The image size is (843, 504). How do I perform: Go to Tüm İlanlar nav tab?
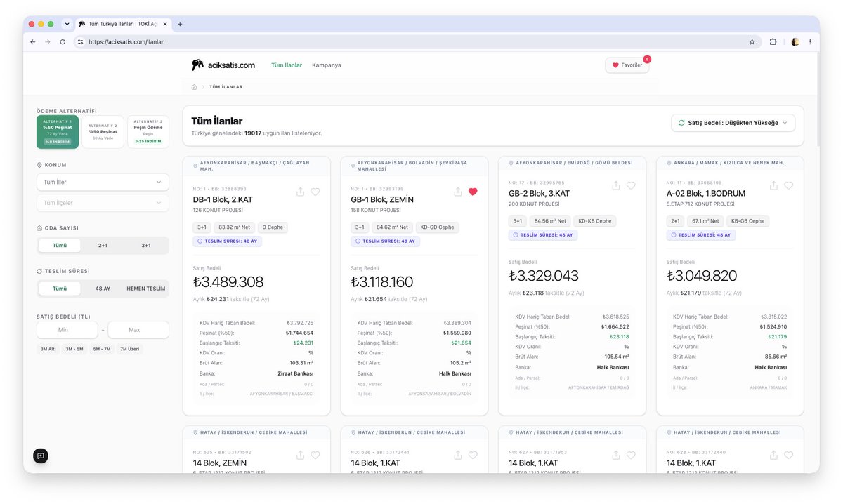(x=287, y=65)
